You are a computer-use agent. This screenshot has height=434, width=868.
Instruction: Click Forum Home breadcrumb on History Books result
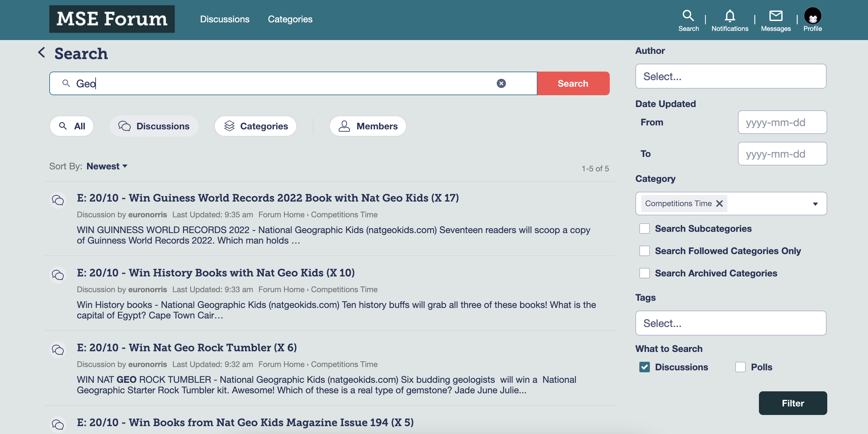[281, 290]
